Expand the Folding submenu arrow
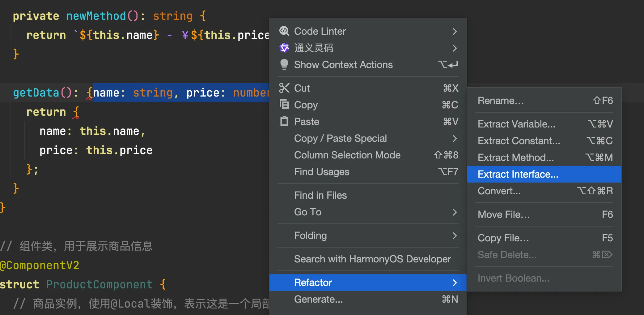644x315 pixels. click(455, 235)
